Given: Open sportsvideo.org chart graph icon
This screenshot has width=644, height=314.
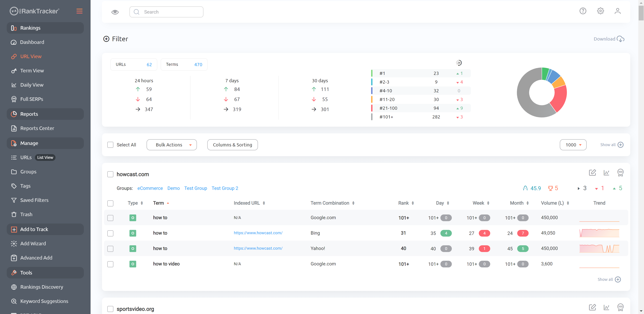Looking at the screenshot, I should pyautogui.click(x=606, y=307).
